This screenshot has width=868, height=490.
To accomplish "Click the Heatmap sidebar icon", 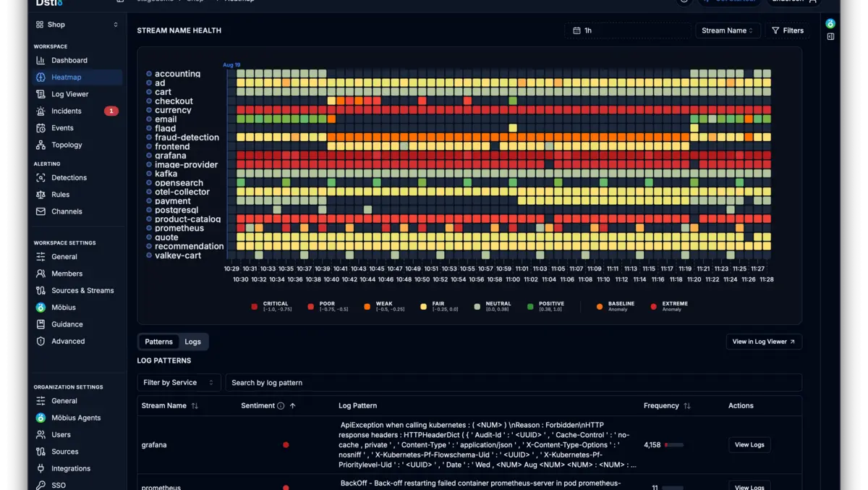I will click(41, 77).
